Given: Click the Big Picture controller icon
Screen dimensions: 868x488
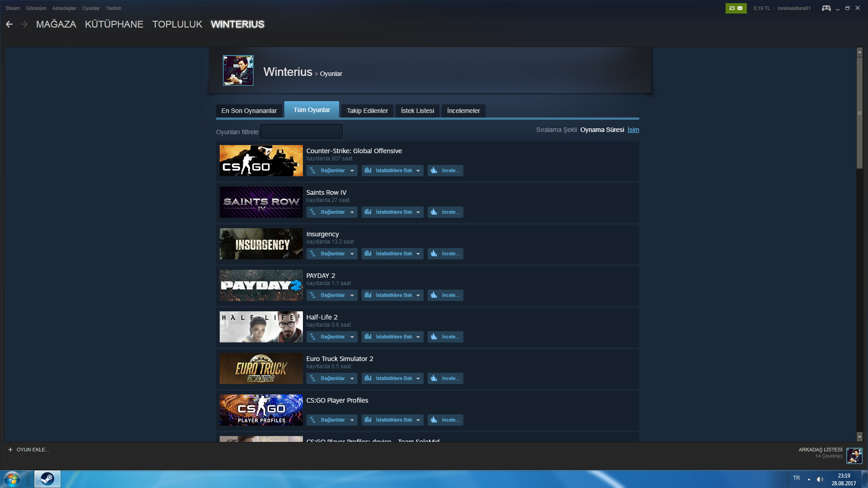Looking at the screenshot, I should click(x=826, y=8).
